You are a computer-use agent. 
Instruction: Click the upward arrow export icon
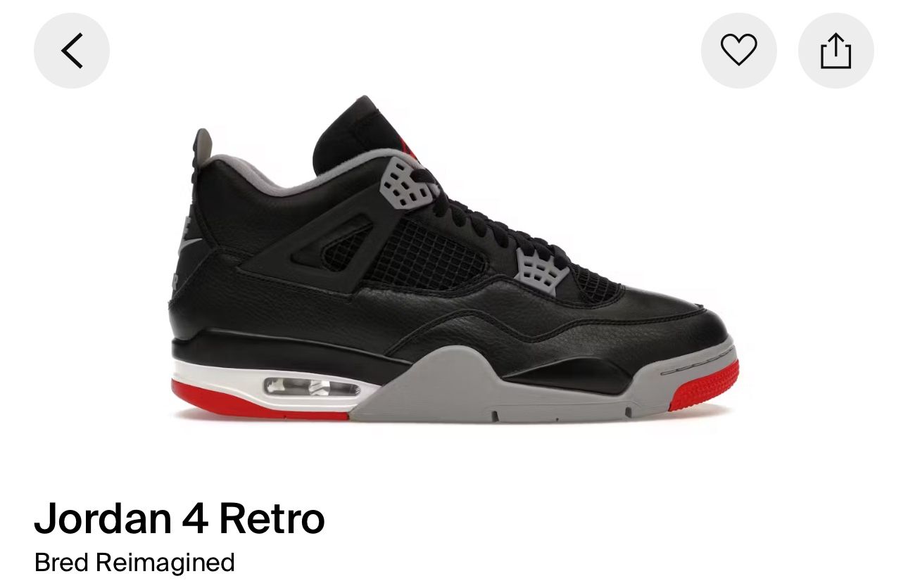tap(836, 51)
